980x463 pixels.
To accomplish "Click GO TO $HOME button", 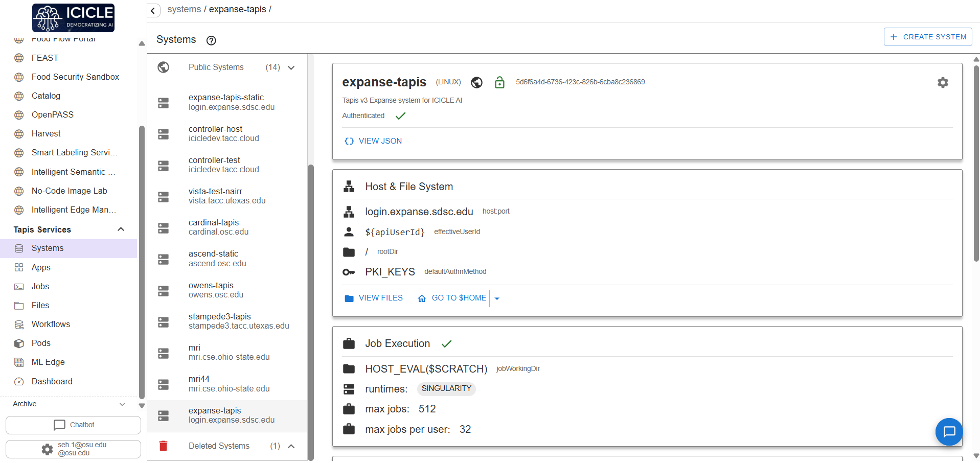I will click(x=452, y=298).
